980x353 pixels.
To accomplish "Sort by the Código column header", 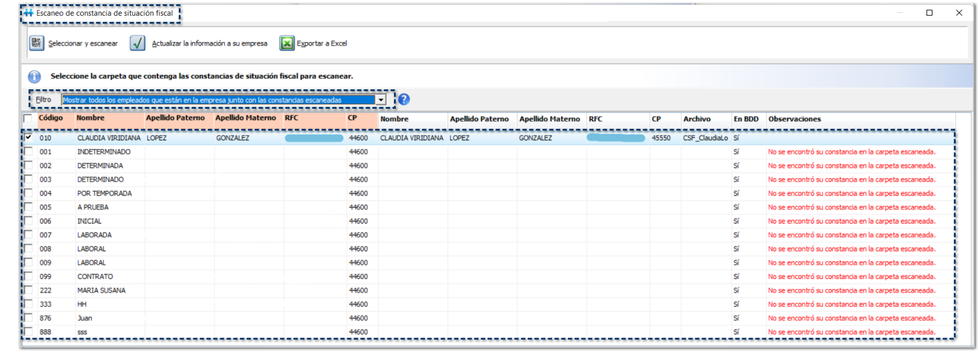I will [x=51, y=118].
